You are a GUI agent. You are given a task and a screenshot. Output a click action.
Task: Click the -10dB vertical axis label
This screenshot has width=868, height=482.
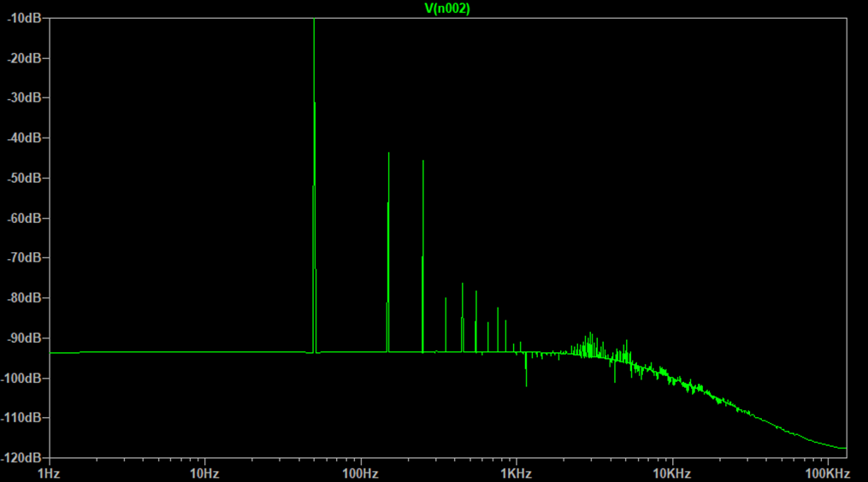point(24,18)
